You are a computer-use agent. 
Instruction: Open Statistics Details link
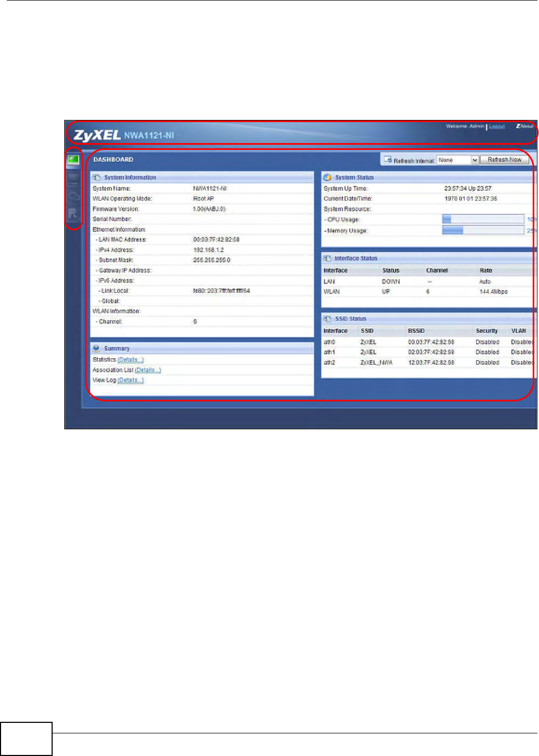(131, 360)
